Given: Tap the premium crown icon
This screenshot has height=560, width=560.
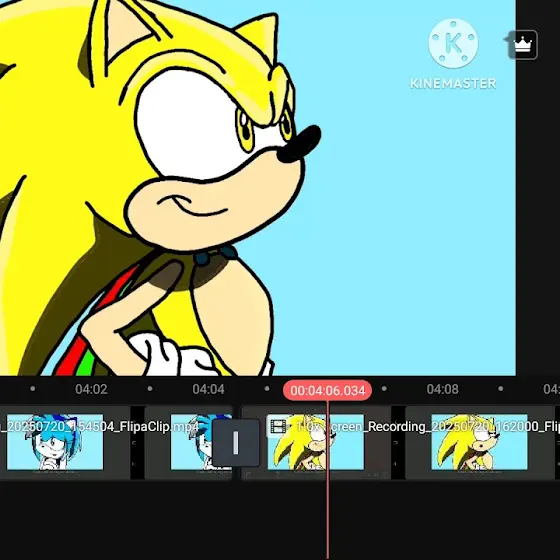Looking at the screenshot, I should pos(522,45).
